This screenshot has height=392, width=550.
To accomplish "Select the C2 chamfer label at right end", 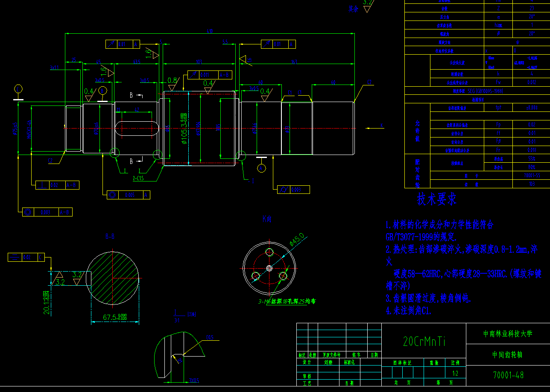I will click(369, 82).
